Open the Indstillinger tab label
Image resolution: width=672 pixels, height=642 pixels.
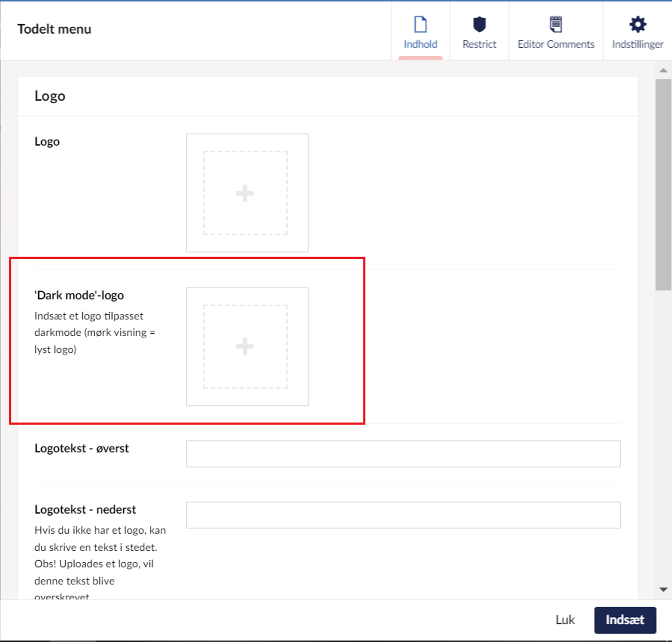pyautogui.click(x=637, y=44)
